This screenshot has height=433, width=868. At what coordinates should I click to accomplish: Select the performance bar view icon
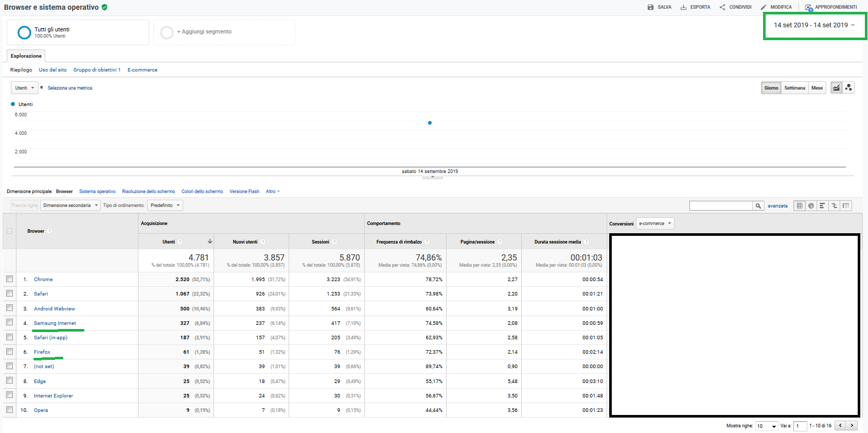(x=822, y=206)
